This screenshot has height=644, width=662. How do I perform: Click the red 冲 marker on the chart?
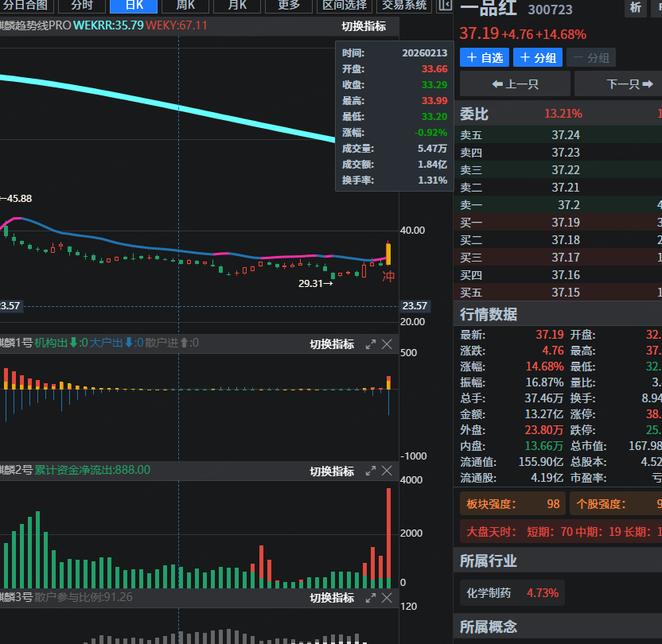tap(388, 276)
